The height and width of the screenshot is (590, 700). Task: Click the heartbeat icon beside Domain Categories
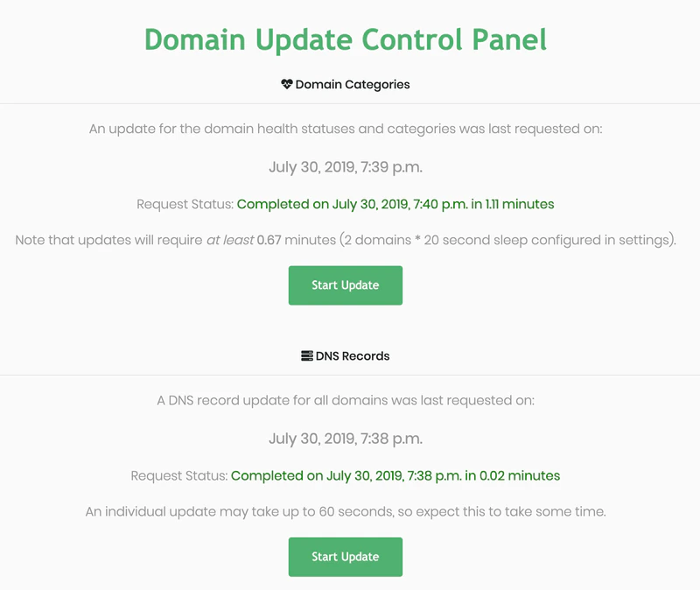[287, 84]
